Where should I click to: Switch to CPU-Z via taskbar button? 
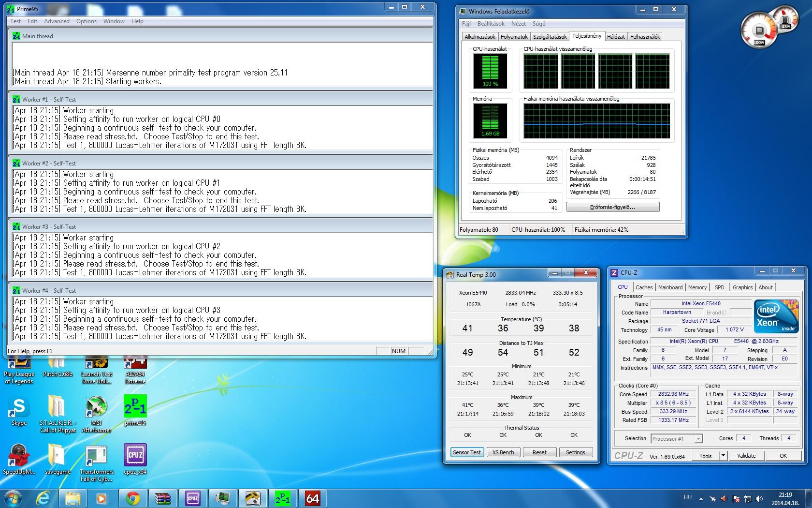192,498
